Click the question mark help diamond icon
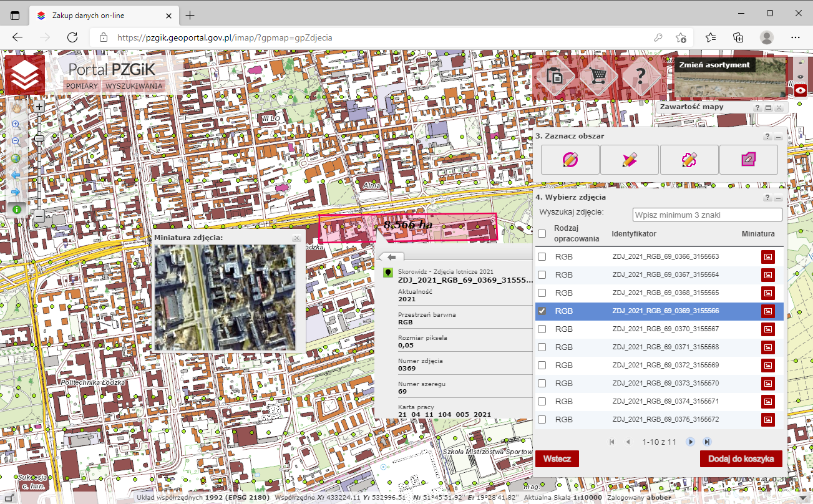This screenshot has width=813, height=504. [x=641, y=77]
